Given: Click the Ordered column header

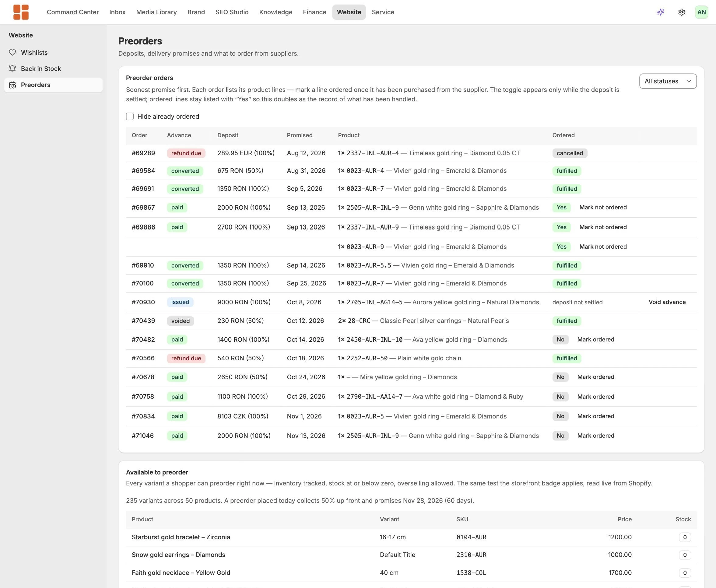Looking at the screenshot, I should 563,135.
